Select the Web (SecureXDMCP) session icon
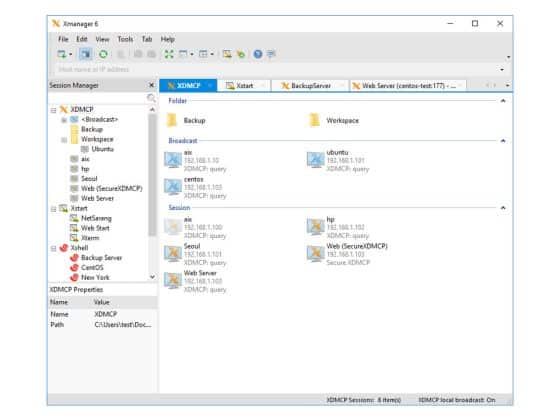Screen dimensions: 560x420 [316, 254]
